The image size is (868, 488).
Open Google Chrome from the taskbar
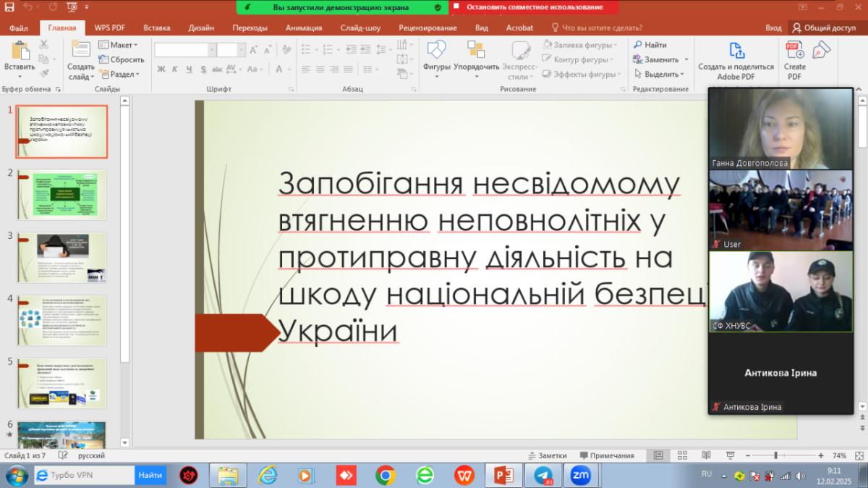(385, 476)
